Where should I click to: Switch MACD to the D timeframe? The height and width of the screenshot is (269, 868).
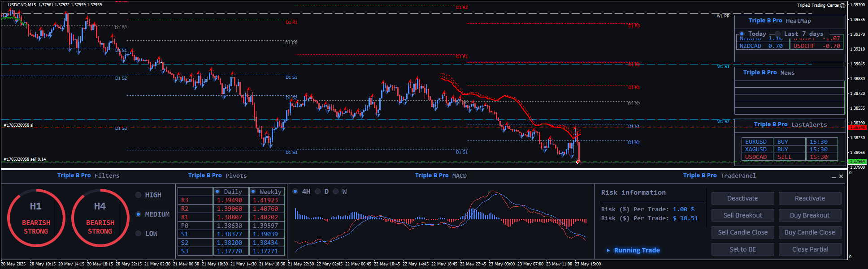click(318, 192)
